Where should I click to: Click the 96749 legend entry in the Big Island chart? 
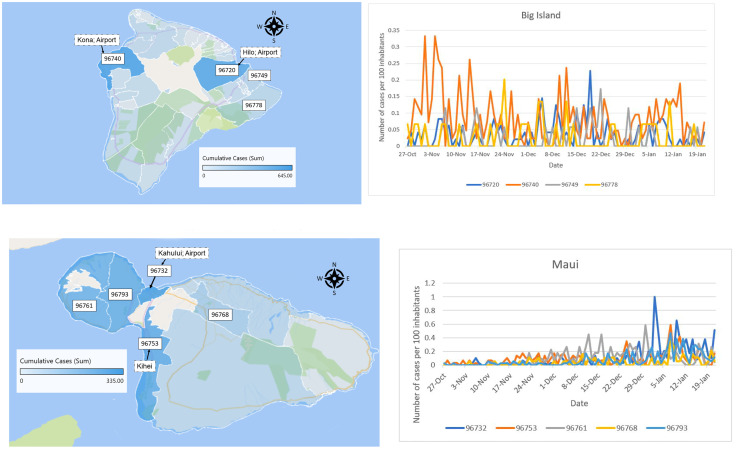coord(562,185)
